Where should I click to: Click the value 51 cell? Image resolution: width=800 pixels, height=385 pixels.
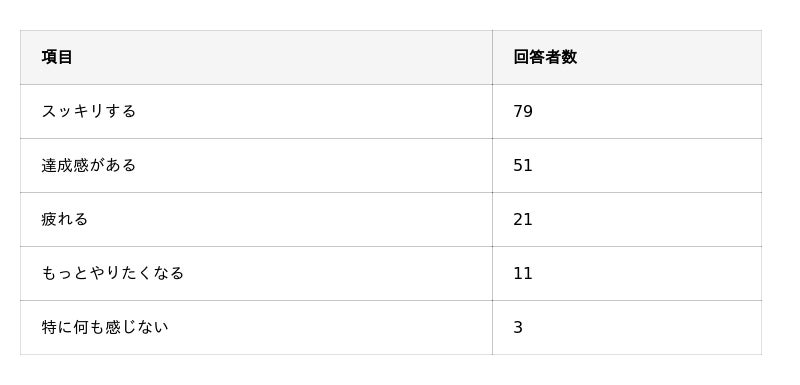click(x=627, y=165)
